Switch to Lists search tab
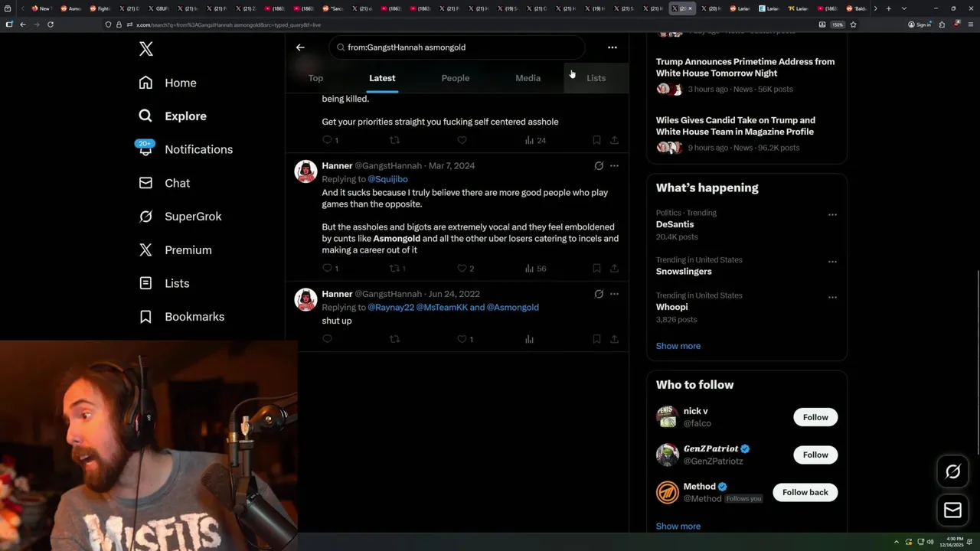Viewport: 980px width, 551px height. pyautogui.click(x=596, y=78)
